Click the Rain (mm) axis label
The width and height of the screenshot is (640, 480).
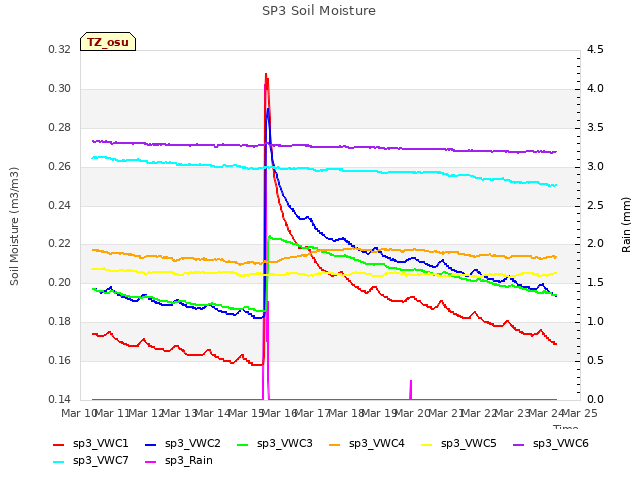pyautogui.click(x=626, y=225)
